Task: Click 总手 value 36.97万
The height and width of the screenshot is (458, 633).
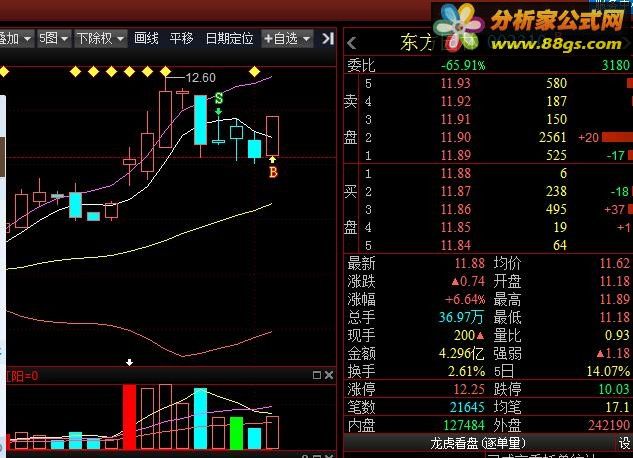Action: [461, 317]
